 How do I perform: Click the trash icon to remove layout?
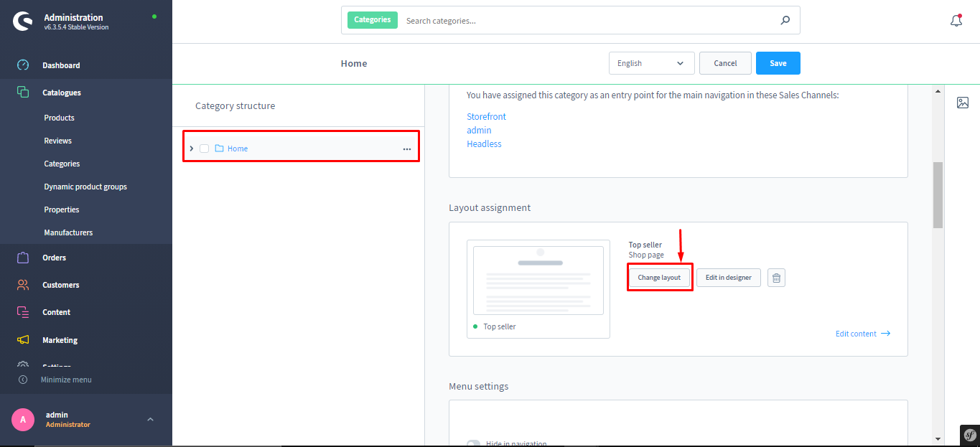point(776,278)
